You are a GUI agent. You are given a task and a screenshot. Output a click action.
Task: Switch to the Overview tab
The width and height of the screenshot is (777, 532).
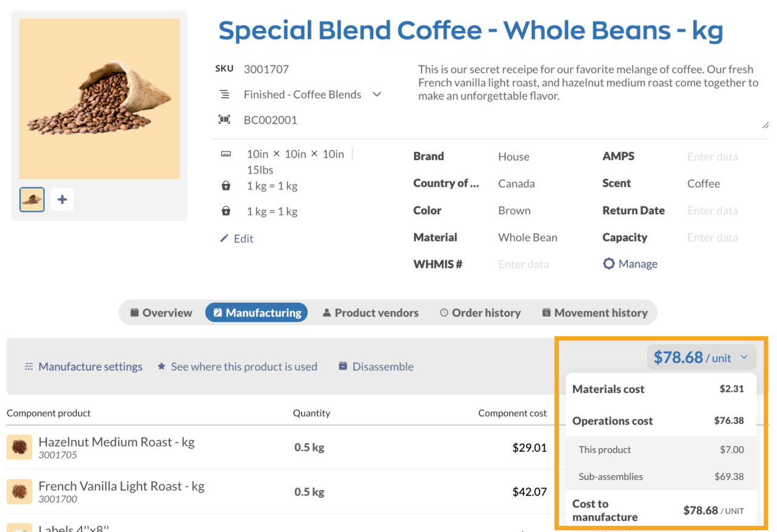[160, 312]
